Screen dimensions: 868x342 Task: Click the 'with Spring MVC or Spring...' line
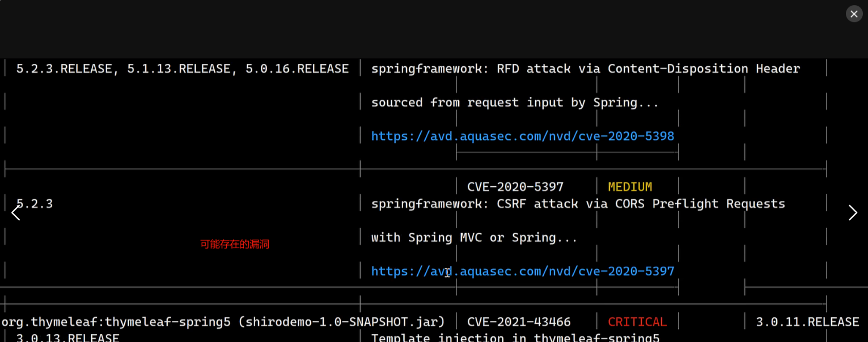click(x=475, y=238)
